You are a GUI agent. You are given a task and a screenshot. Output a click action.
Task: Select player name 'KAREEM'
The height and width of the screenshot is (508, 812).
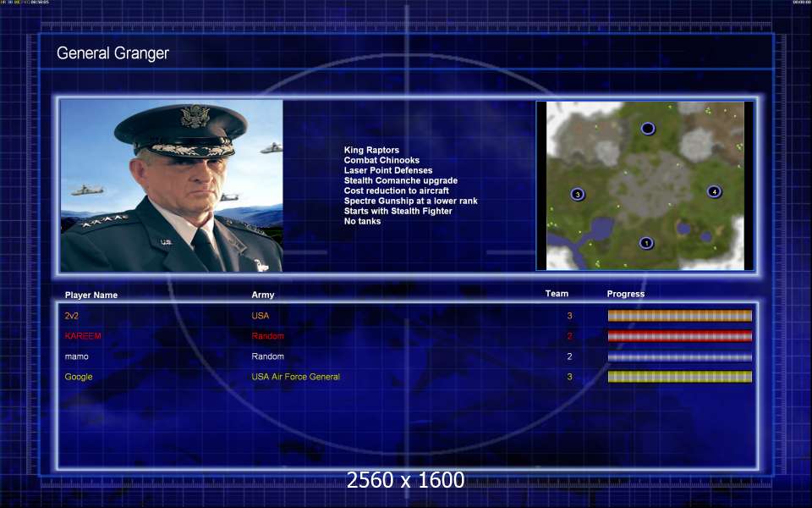83,336
